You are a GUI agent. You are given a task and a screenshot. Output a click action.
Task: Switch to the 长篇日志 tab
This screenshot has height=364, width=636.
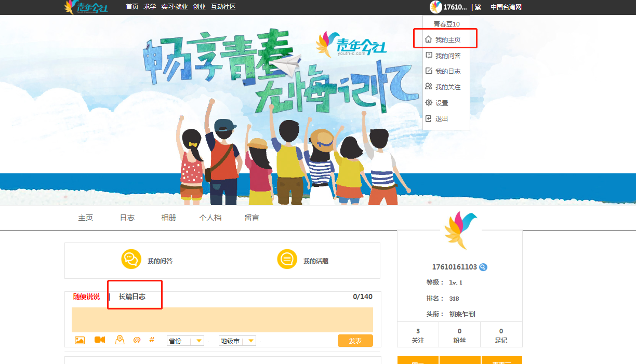(x=132, y=296)
